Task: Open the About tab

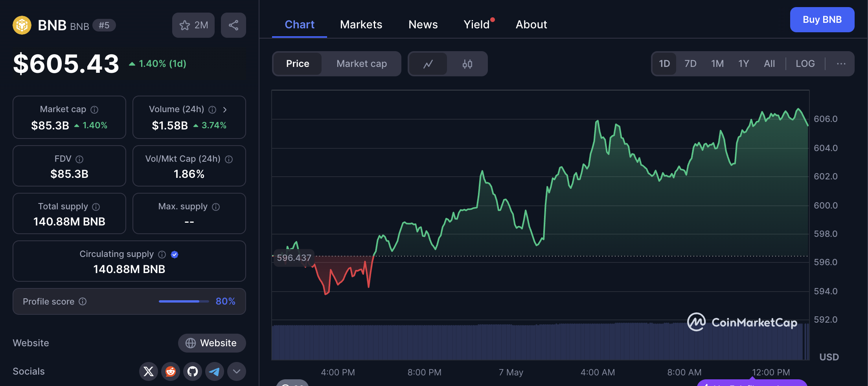Action: 531,24
